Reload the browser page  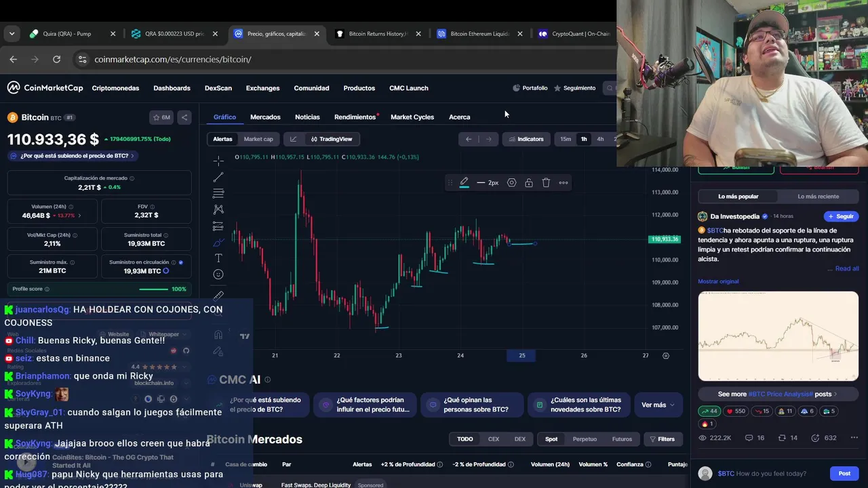point(56,59)
